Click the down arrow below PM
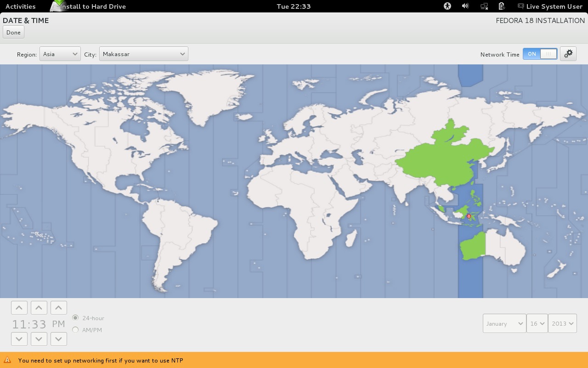 [x=58, y=339]
